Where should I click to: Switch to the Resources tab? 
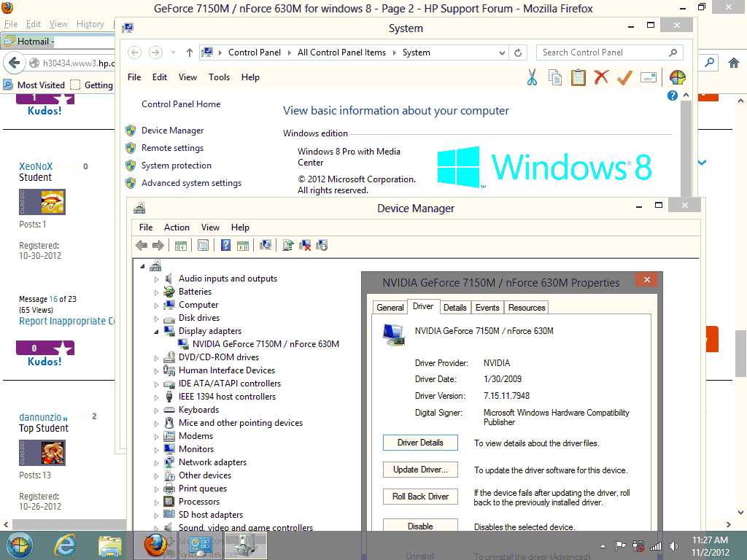[x=527, y=308]
